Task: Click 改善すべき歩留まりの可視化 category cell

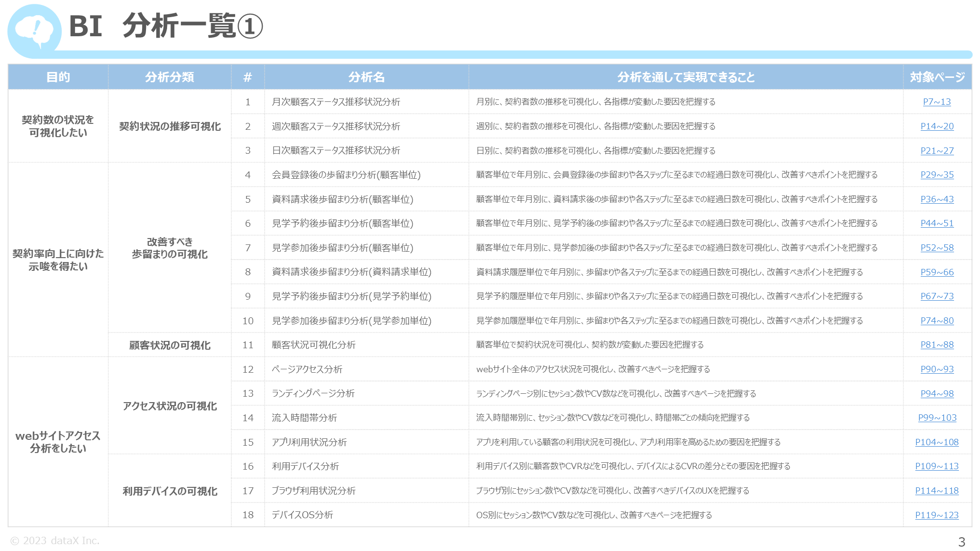Action: pos(170,248)
